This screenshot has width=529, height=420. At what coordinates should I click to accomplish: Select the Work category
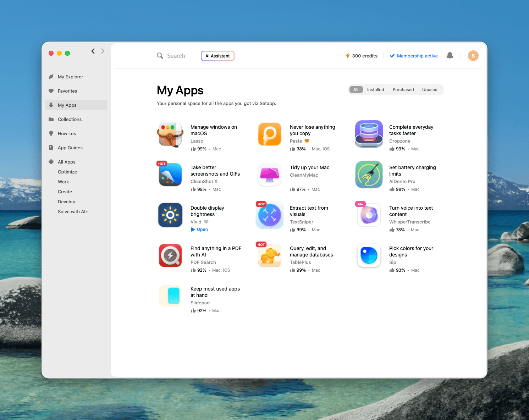click(64, 182)
